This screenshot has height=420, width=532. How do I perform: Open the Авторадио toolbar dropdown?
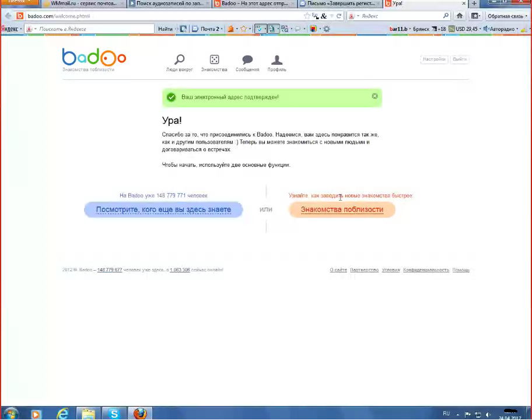pos(501,29)
